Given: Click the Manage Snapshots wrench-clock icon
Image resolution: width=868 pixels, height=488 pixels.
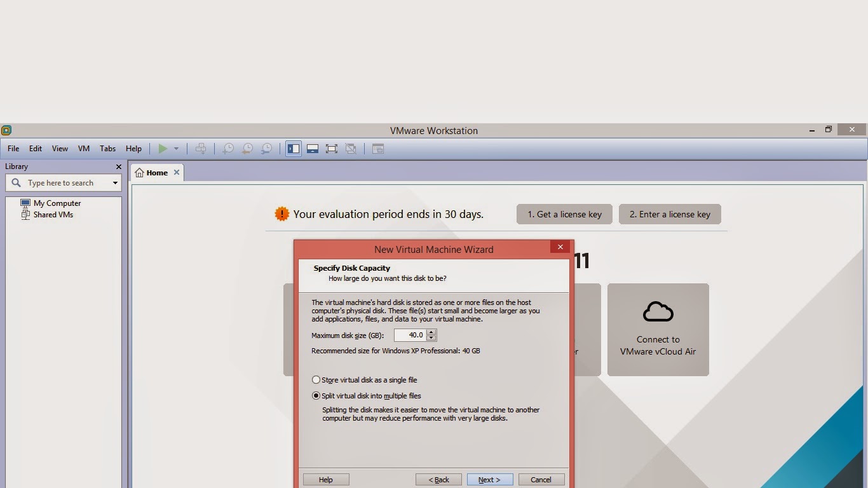Looking at the screenshot, I should (x=267, y=149).
